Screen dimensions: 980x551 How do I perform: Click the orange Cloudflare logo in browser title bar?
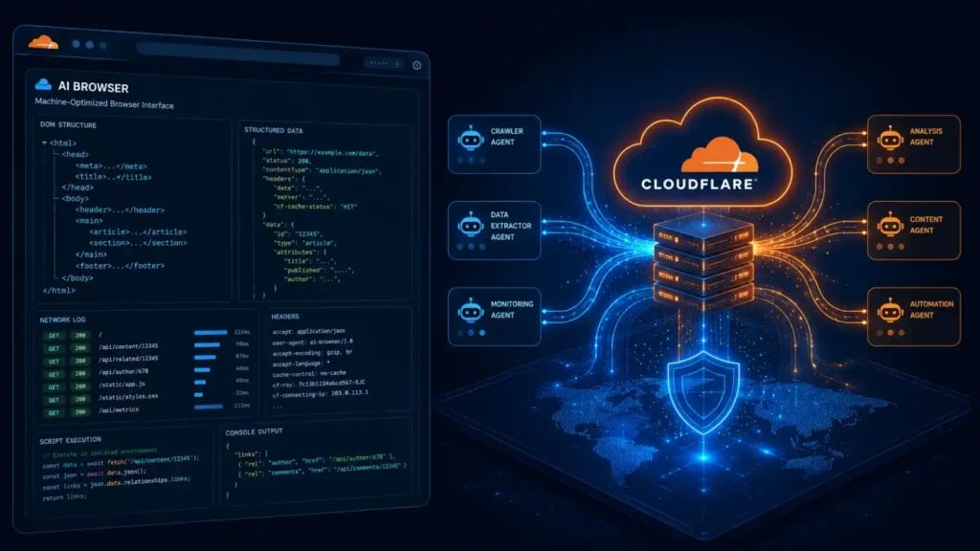point(43,42)
